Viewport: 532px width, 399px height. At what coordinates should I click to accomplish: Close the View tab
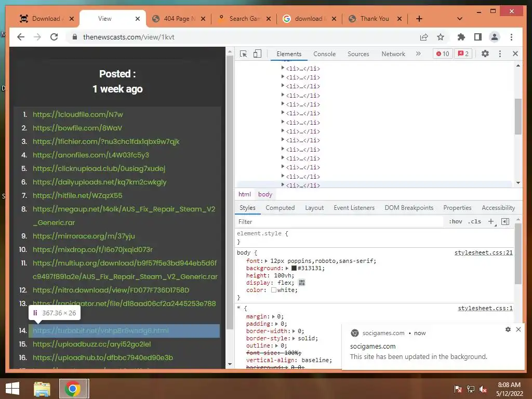coord(137,19)
